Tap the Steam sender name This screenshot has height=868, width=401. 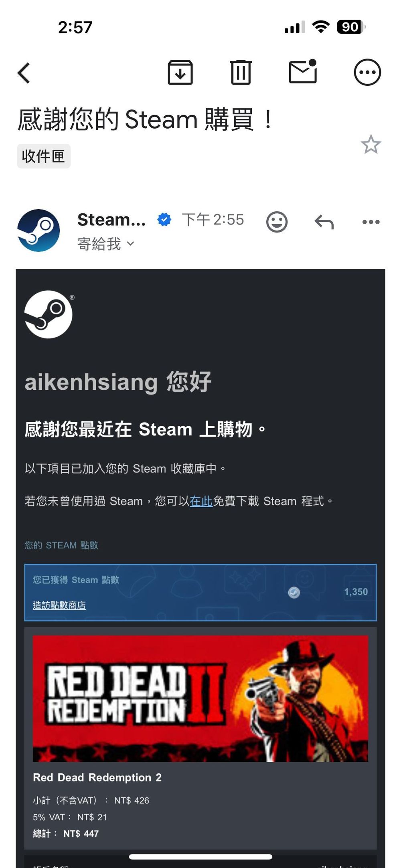click(x=111, y=220)
